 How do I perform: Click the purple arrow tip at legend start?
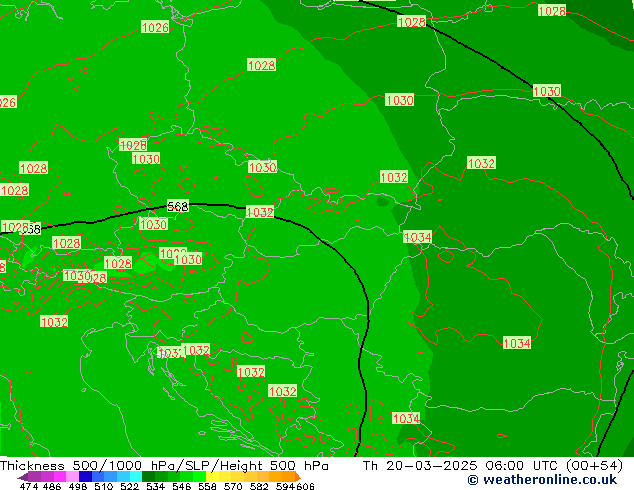coord(23,477)
